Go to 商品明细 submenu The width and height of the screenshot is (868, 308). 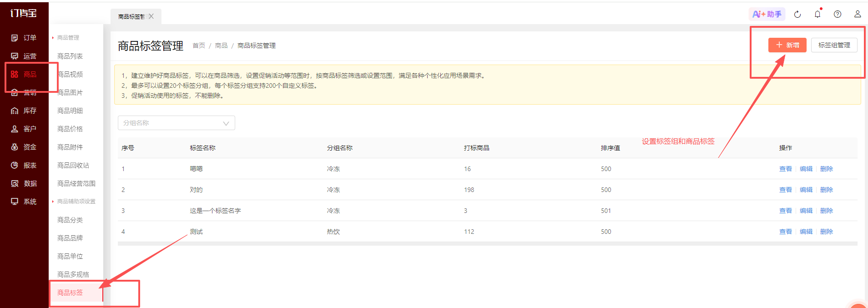click(x=70, y=111)
